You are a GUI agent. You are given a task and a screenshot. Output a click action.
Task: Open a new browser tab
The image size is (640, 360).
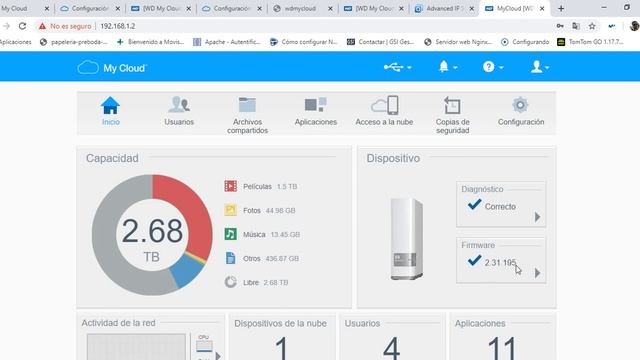561,8
